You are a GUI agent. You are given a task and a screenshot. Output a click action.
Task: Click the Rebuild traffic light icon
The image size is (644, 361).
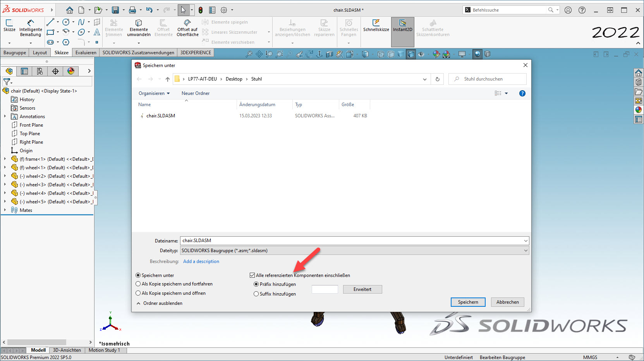coord(201,10)
